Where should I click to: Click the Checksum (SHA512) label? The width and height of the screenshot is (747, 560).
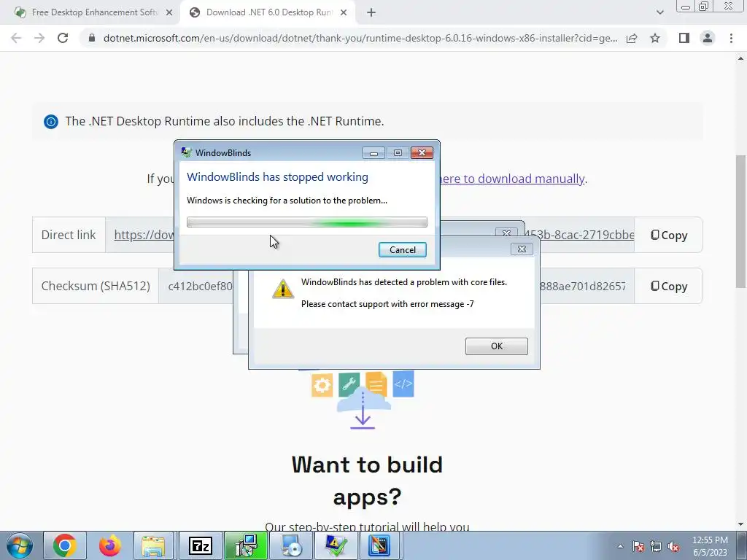point(96,286)
